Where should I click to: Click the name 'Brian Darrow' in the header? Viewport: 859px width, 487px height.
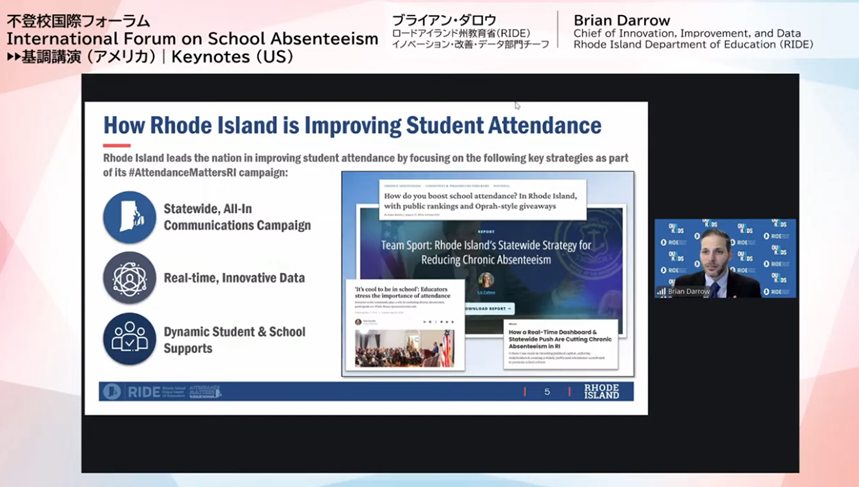tap(622, 20)
